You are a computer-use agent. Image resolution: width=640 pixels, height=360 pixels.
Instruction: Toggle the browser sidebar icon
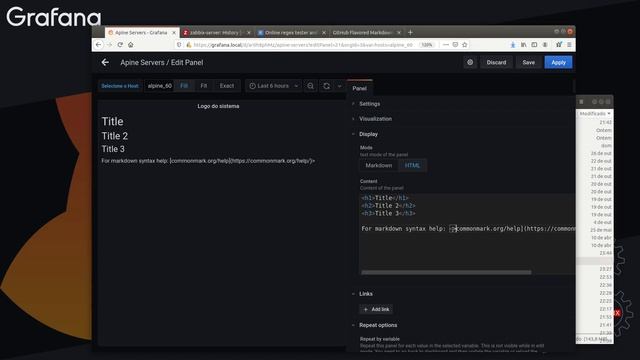coord(534,45)
